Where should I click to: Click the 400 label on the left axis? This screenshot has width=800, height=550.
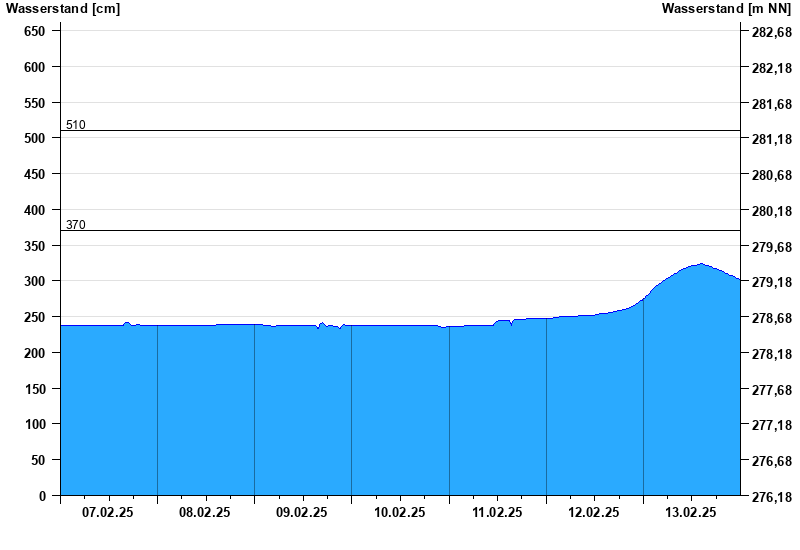35,210
